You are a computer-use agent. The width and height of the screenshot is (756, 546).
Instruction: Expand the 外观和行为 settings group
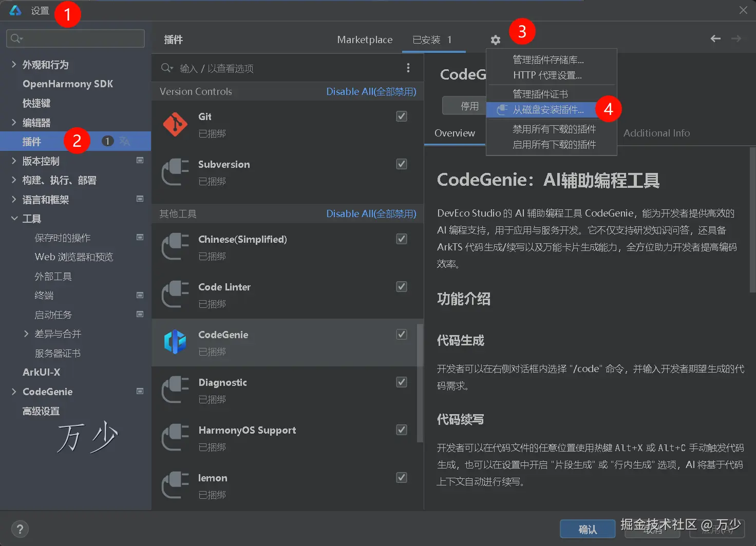point(14,64)
